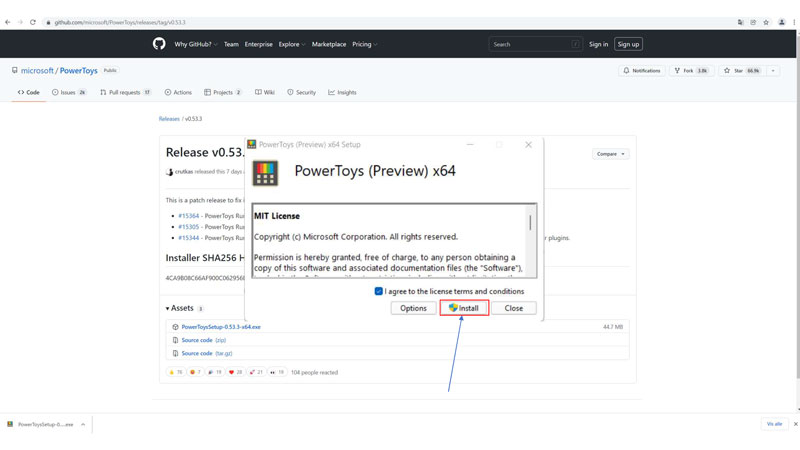800x450 pixels.
Task: Click the party hooray reaction
Action: (215, 372)
